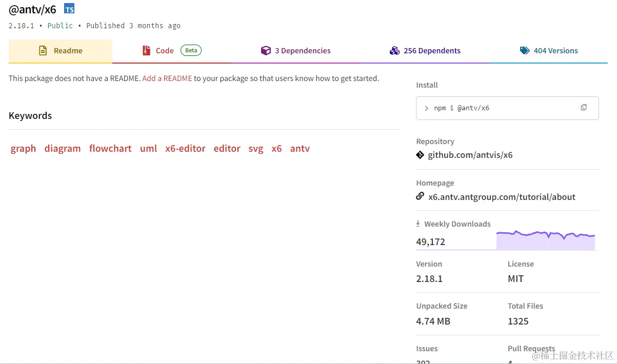Click the Versions tags icon
This screenshot has width=617, height=364.
(525, 51)
